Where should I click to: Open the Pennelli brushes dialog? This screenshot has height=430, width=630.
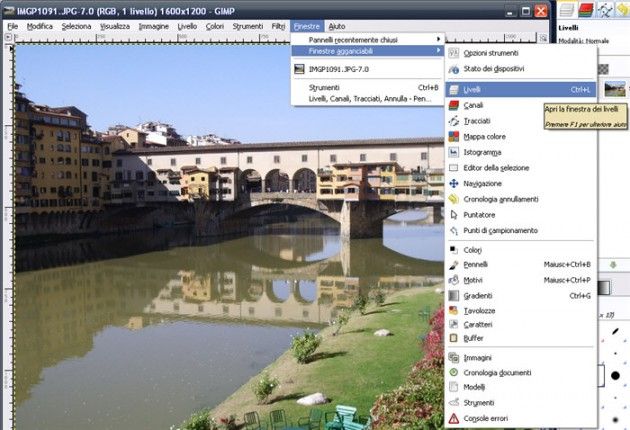coord(521,264)
